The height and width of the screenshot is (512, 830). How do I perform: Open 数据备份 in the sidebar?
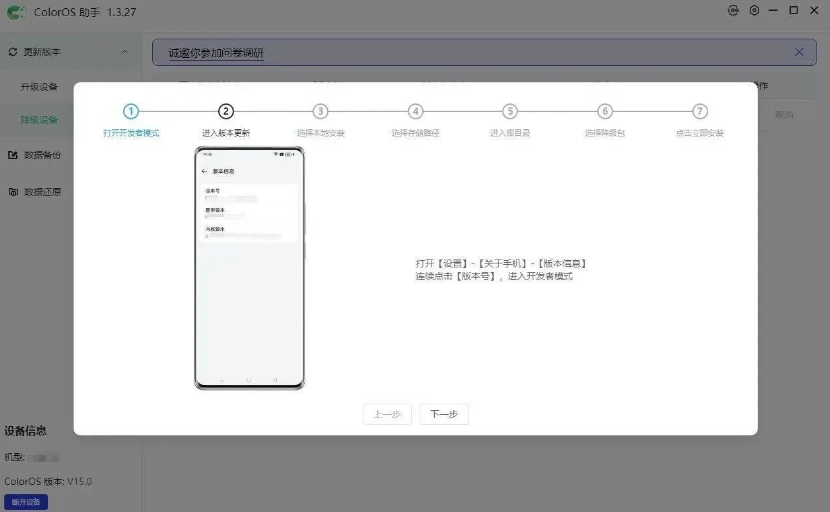pos(42,155)
